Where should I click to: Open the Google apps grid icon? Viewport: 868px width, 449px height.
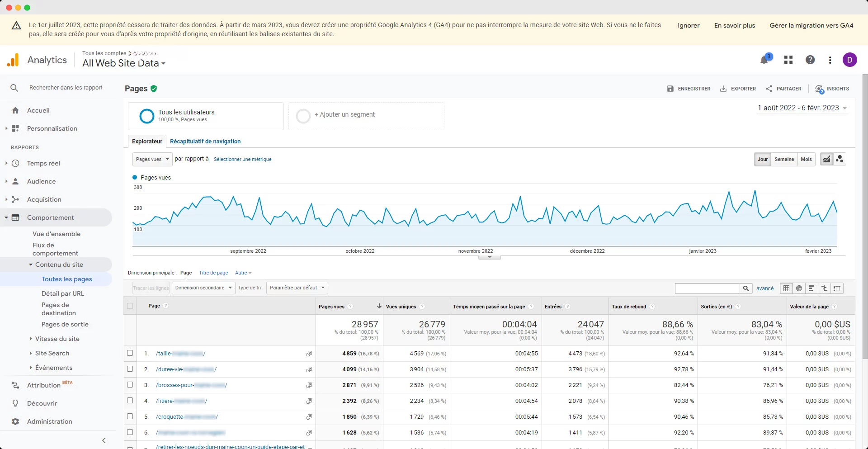tap(788, 60)
